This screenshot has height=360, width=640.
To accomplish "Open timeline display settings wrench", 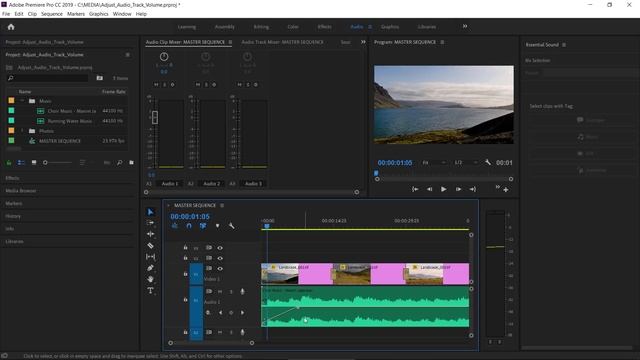I will (x=231, y=226).
